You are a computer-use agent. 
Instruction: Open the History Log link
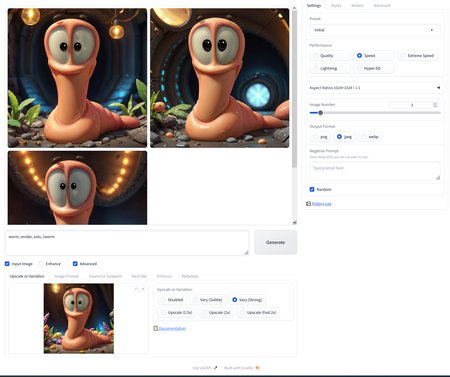coord(321,204)
